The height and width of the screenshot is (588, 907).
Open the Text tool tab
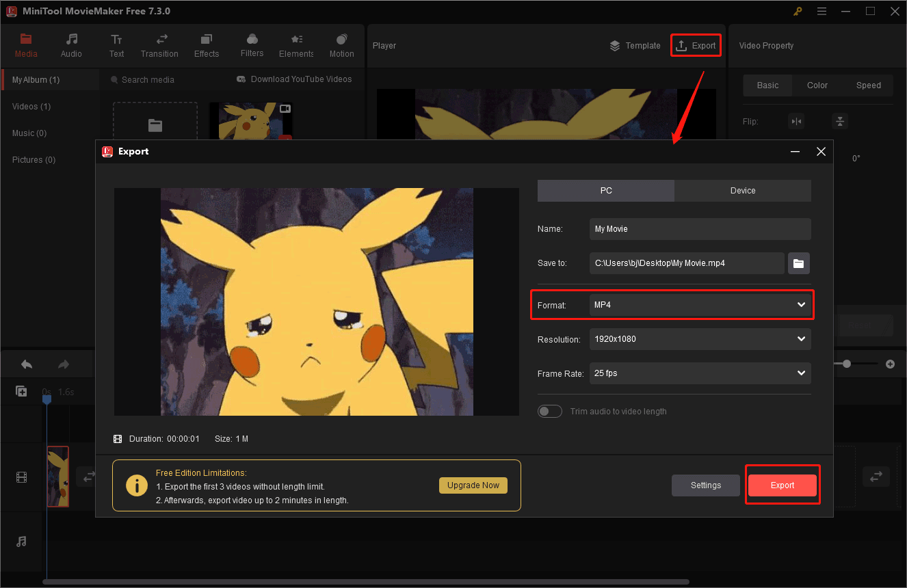pyautogui.click(x=117, y=46)
